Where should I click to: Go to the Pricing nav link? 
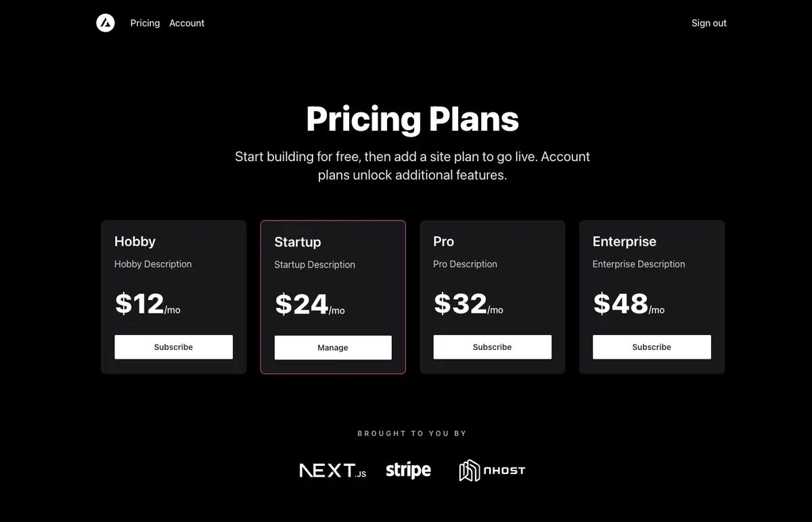(145, 23)
